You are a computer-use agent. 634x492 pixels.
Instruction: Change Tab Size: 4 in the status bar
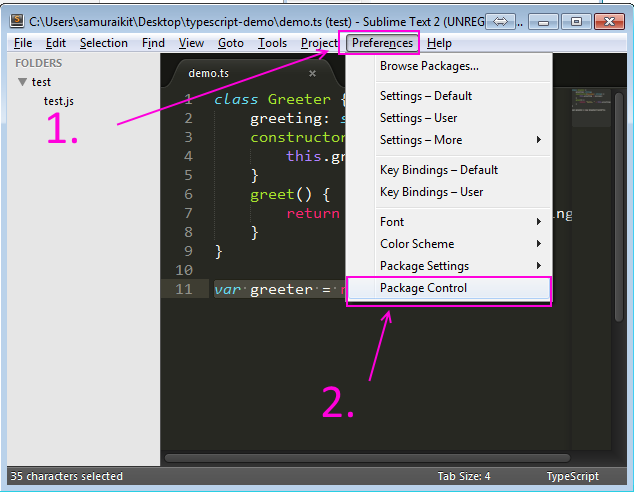pos(464,476)
